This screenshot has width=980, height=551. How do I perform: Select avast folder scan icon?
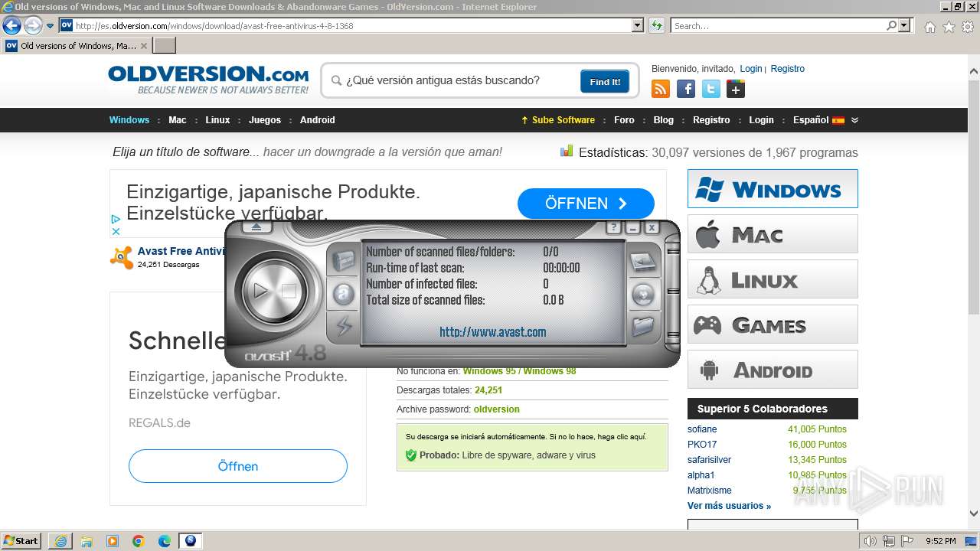coord(643,326)
